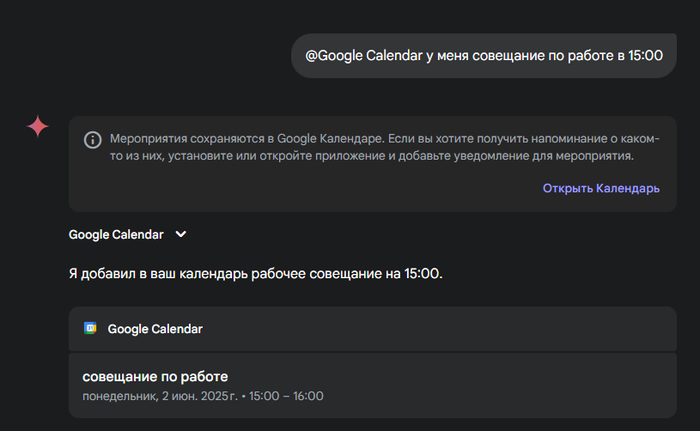This screenshot has width=700, height=431.
Task: Expand the chevron next to Google Calendar
Action: 181,234
